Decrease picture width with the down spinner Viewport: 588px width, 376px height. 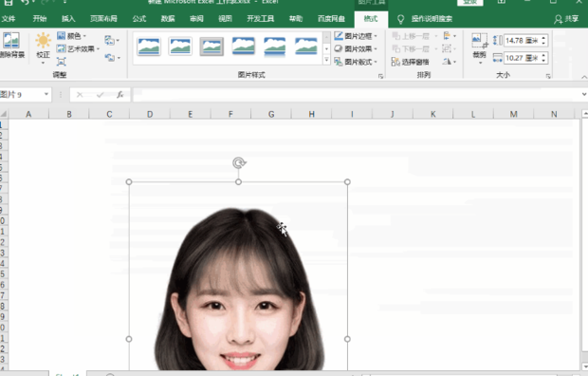543,61
